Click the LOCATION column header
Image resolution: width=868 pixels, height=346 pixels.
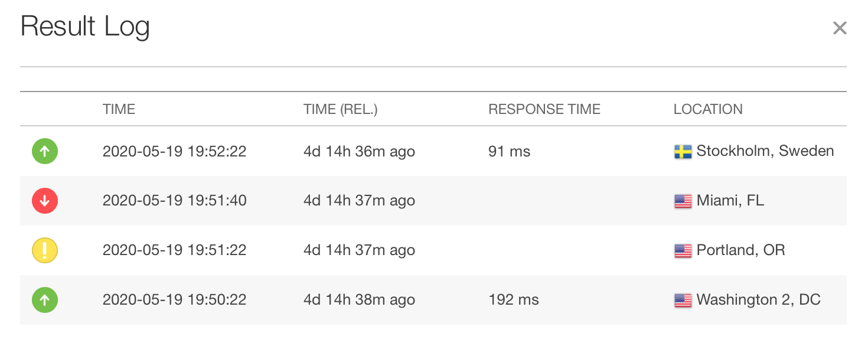coord(707,109)
